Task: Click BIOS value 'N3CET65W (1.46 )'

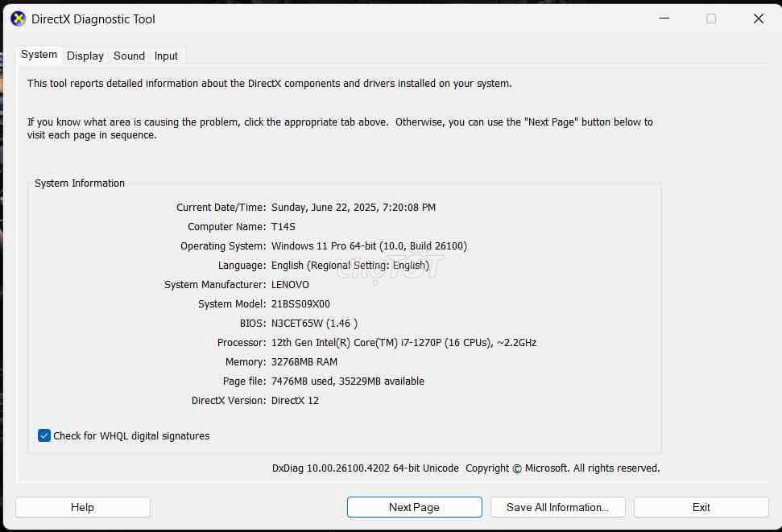Action: click(315, 323)
